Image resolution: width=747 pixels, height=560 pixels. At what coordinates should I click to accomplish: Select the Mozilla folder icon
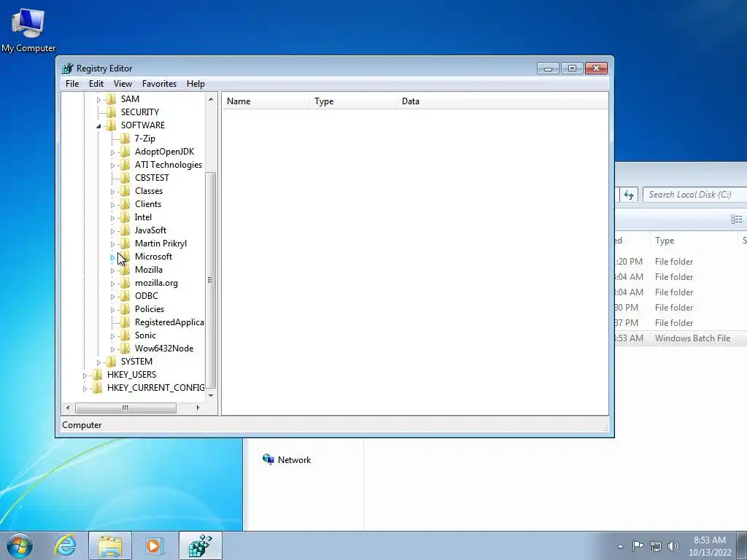click(x=125, y=270)
